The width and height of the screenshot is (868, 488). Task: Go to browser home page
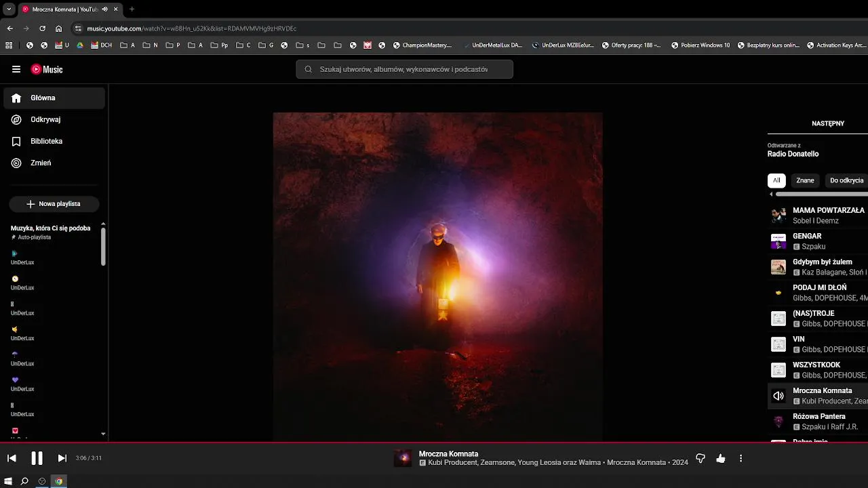pyautogui.click(x=58, y=28)
